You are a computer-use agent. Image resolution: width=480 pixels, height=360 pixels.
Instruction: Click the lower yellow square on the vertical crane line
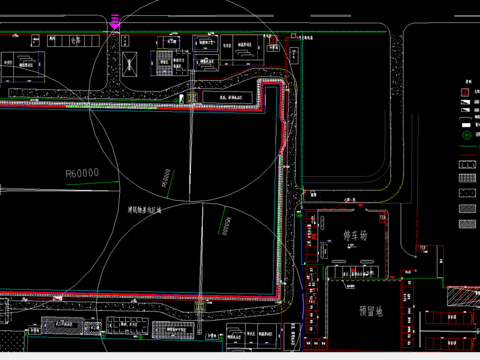pyautogui.click(x=200, y=306)
